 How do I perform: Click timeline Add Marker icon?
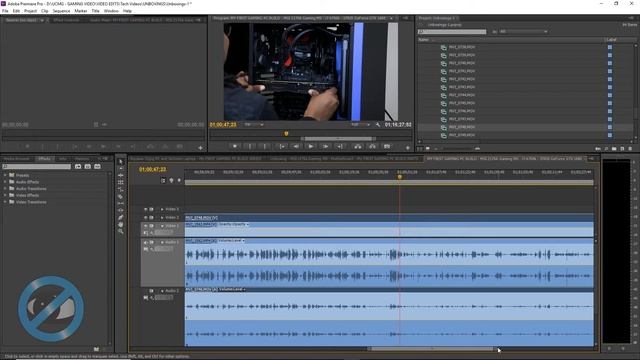click(179, 180)
